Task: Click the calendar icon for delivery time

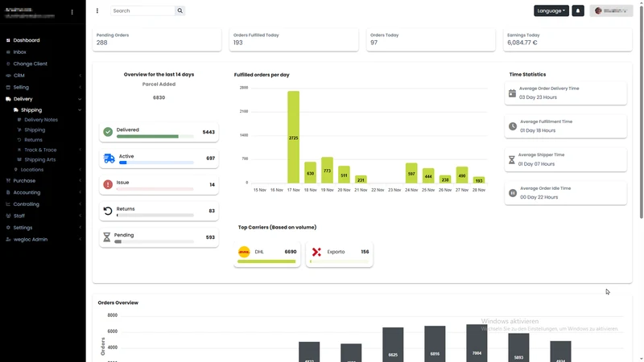Action: [x=512, y=93]
